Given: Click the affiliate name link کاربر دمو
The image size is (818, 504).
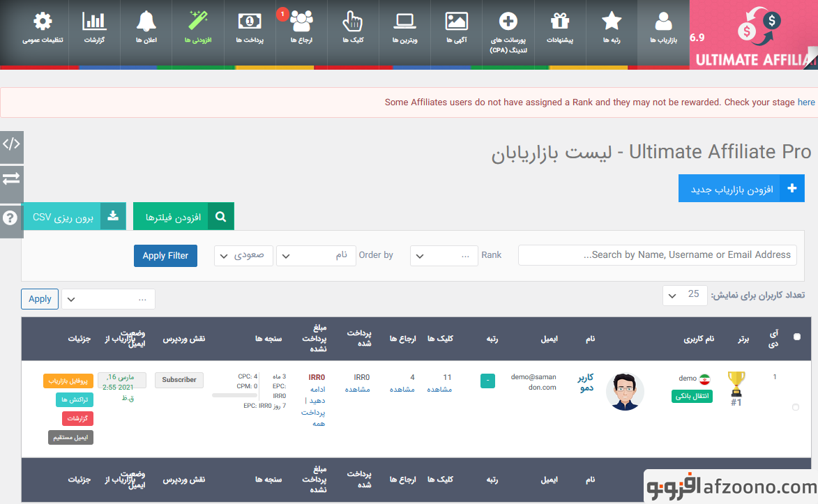Looking at the screenshot, I should click(585, 383).
